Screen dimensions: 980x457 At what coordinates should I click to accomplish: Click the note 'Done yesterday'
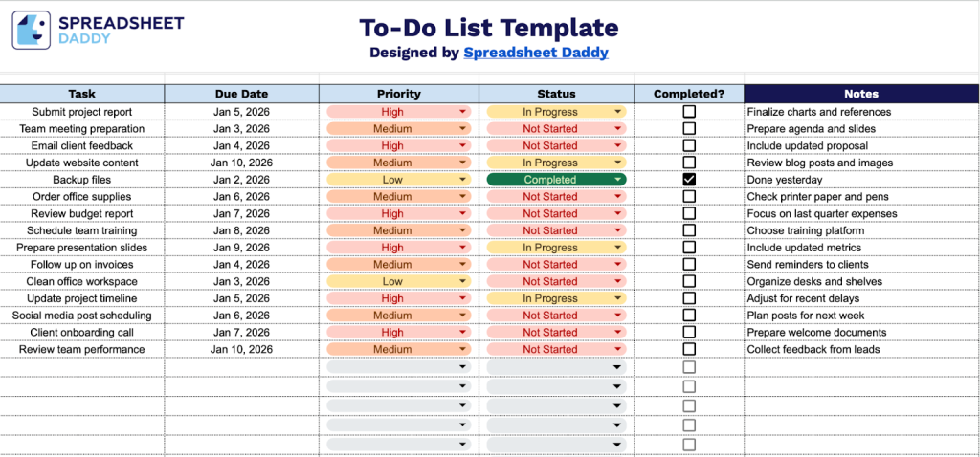[x=785, y=180]
